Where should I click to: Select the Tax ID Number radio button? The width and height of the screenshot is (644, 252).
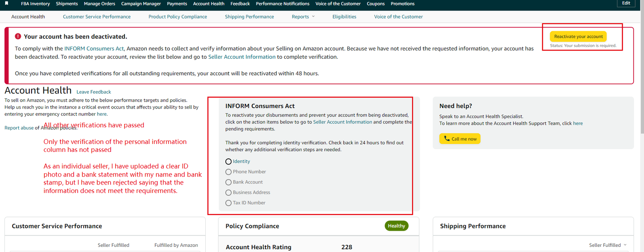tap(229, 203)
